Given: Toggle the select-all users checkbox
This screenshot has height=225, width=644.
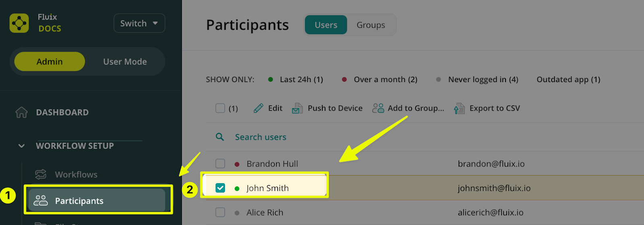Looking at the screenshot, I should (220, 108).
